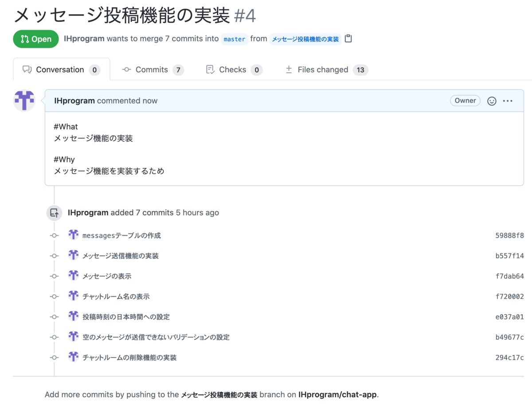Image resolution: width=532 pixels, height=408 pixels.
Task: Open the comment three-dots options menu
Action: click(x=508, y=101)
